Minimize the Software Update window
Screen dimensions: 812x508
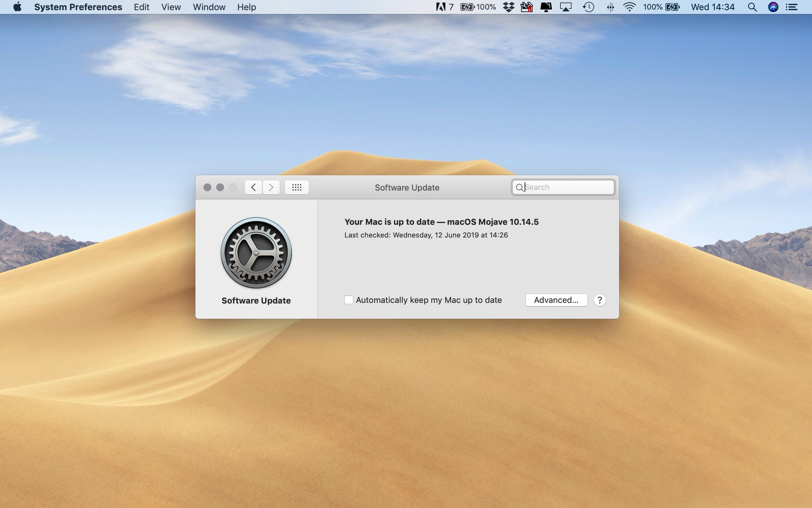coord(220,187)
